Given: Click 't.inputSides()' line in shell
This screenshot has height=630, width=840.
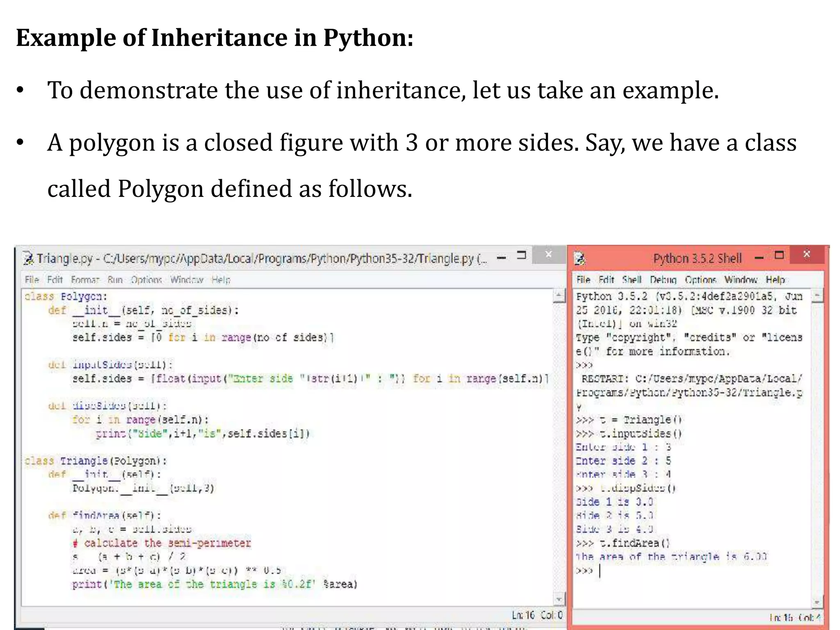Looking at the screenshot, I should (629, 434).
